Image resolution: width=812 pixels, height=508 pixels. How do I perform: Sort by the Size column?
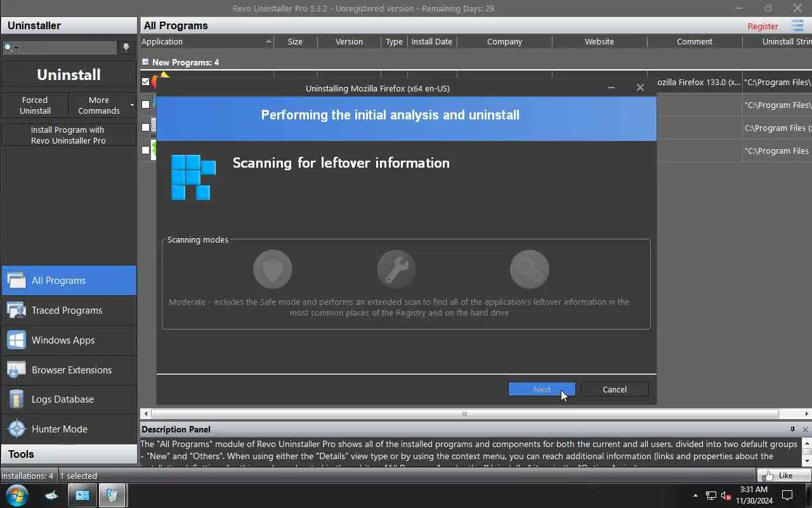[295, 42]
